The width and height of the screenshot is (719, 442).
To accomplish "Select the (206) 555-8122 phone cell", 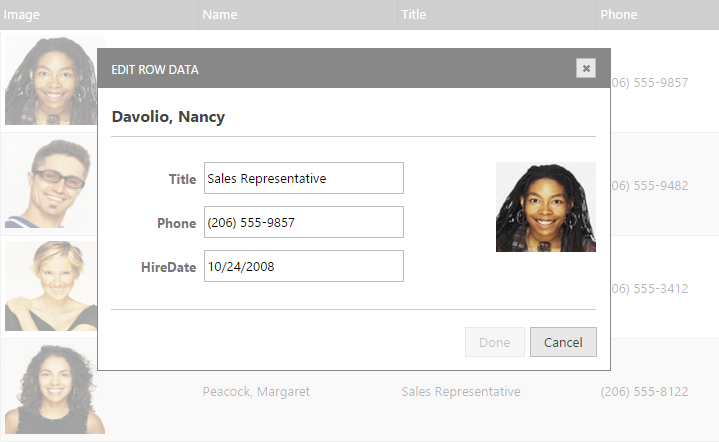I will [644, 392].
